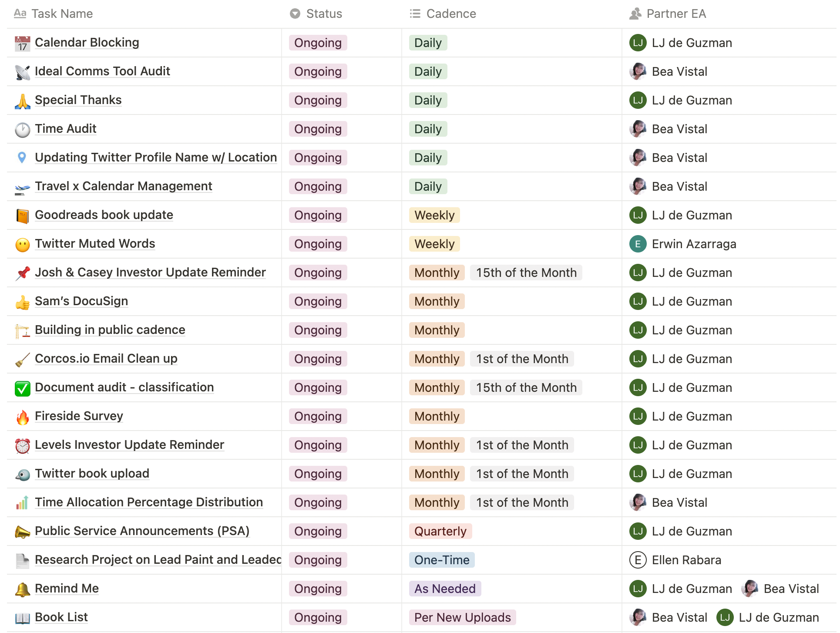This screenshot has height=633, width=840.
Task: Click Ongoing status of Book List row
Action: (318, 618)
